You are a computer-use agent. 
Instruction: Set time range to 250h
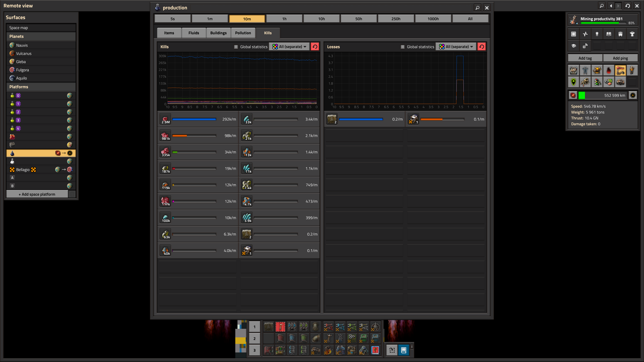(396, 19)
